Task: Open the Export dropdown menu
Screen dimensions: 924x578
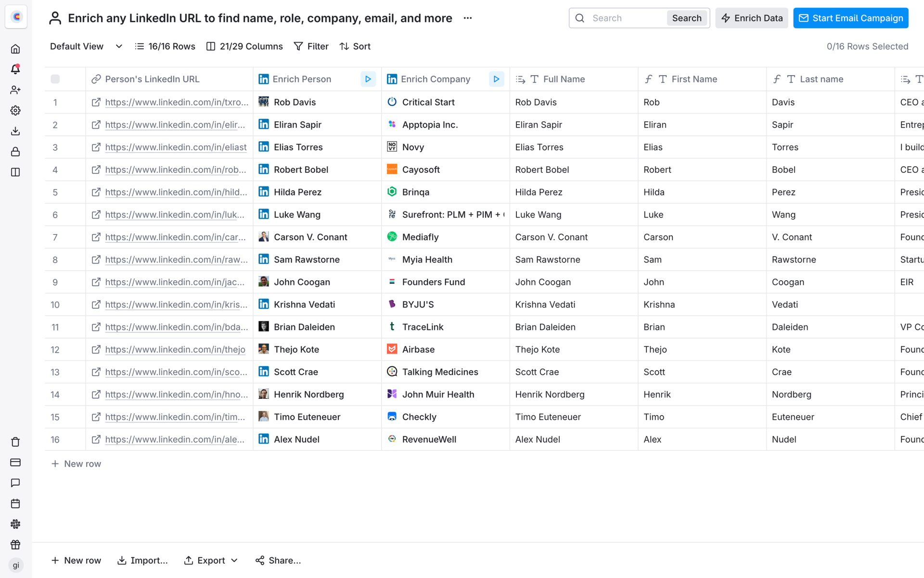Action: [x=211, y=560]
